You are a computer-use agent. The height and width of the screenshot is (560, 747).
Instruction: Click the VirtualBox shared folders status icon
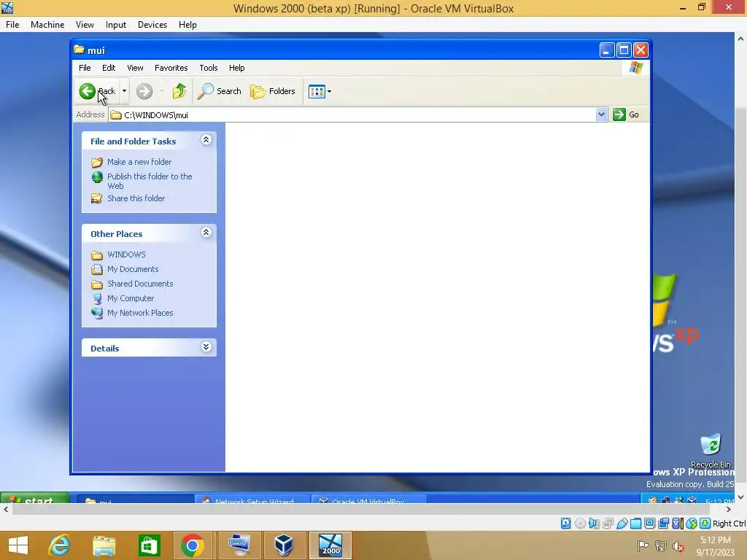635,524
